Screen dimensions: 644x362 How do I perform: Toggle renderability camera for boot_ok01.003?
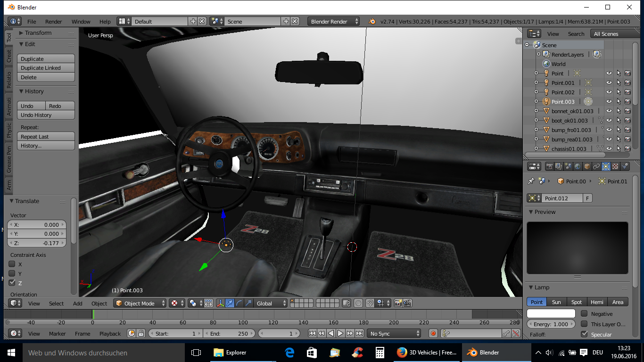point(627,120)
